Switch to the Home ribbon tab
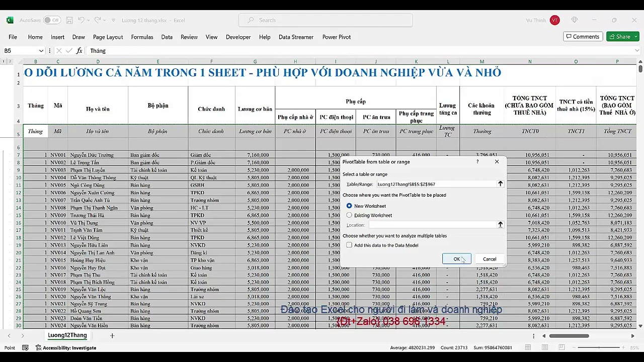Viewport: 644px width, 362px height. (35, 37)
